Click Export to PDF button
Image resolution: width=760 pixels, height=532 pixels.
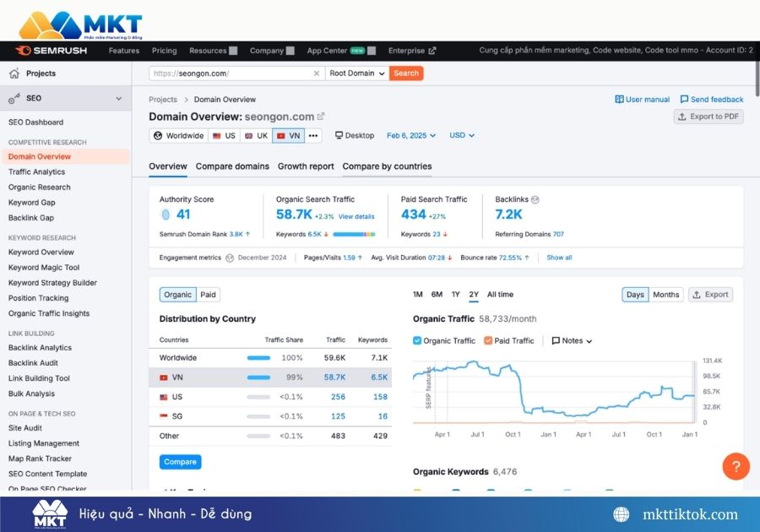[x=708, y=117]
